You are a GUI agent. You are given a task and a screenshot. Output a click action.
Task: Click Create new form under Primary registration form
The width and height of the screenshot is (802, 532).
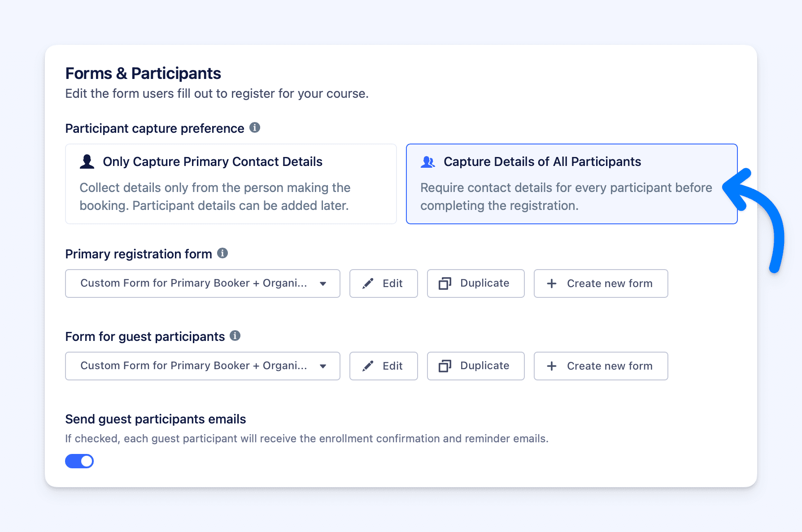coord(601,283)
